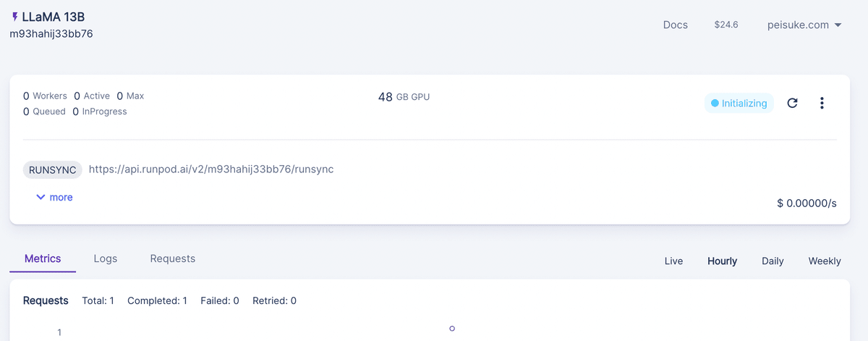Click the refresh endpoint icon
This screenshot has width=868, height=341.
(792, 103)
